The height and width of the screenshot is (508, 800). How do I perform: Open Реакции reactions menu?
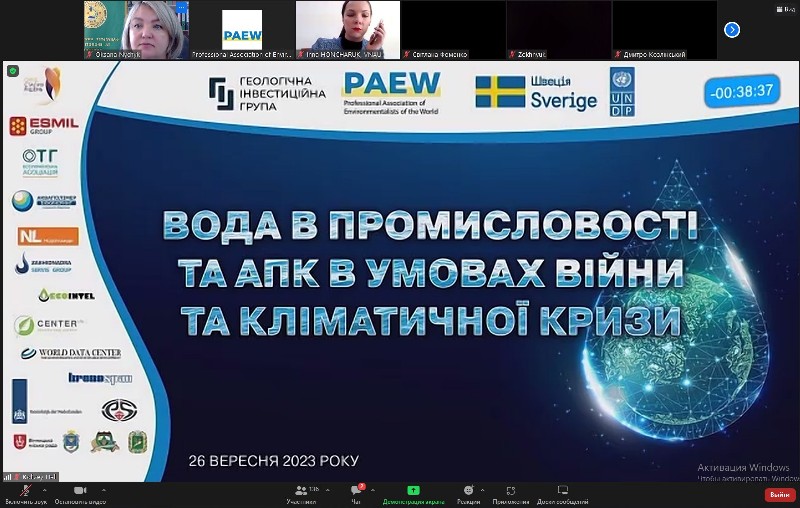[x=468, y=494]
